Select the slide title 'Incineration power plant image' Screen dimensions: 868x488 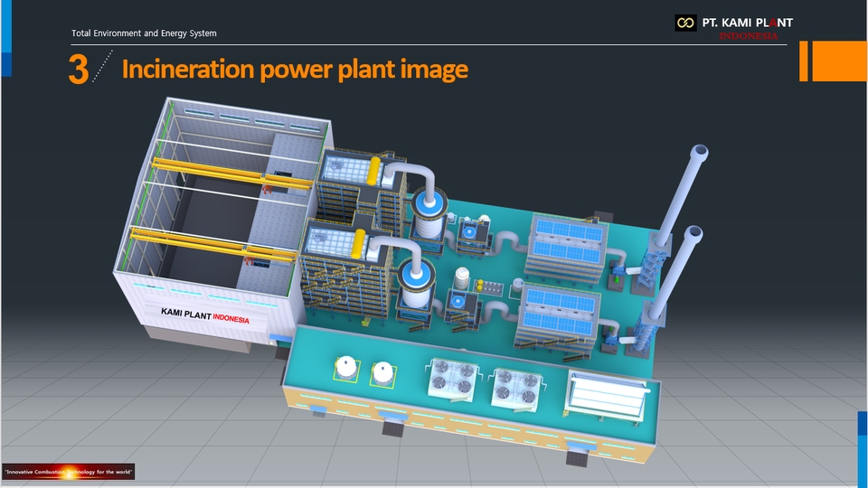[x=295, y=70]
